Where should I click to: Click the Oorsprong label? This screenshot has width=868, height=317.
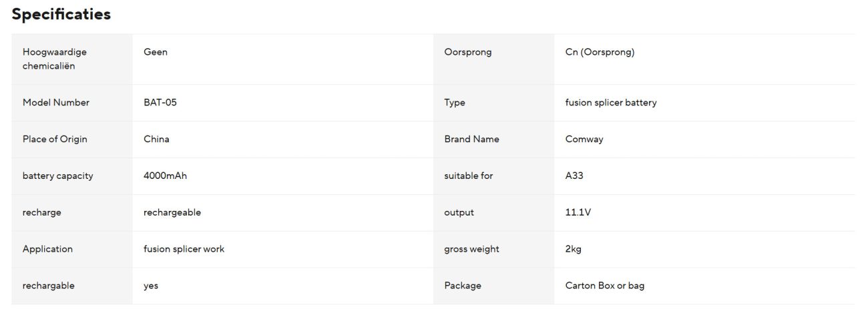coord(467,53)
